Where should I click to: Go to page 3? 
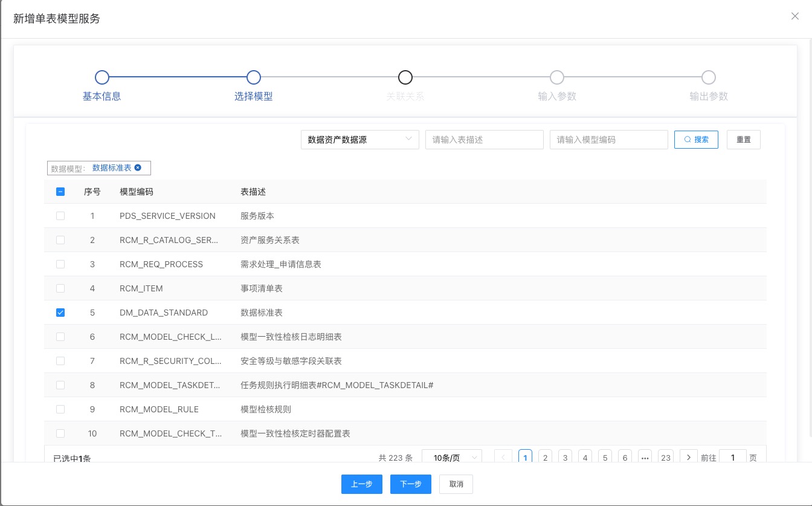pos(565,458)
